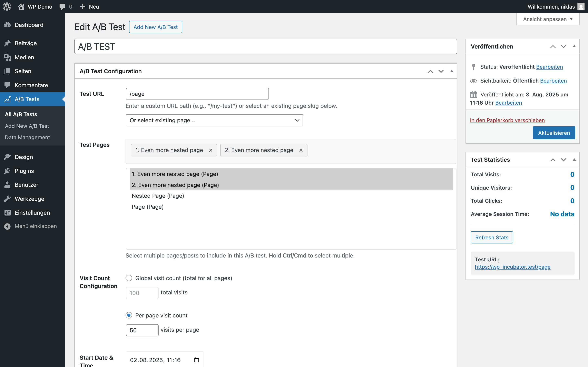Open the Einstellungen menu
The height and width of the screenshot is (367, 588).
32,213
